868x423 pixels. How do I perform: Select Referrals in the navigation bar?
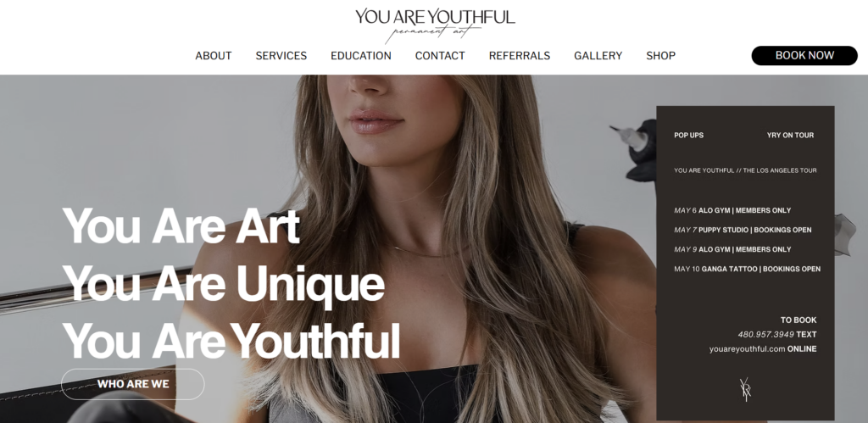pyautogui.click(x=520, y=56)
